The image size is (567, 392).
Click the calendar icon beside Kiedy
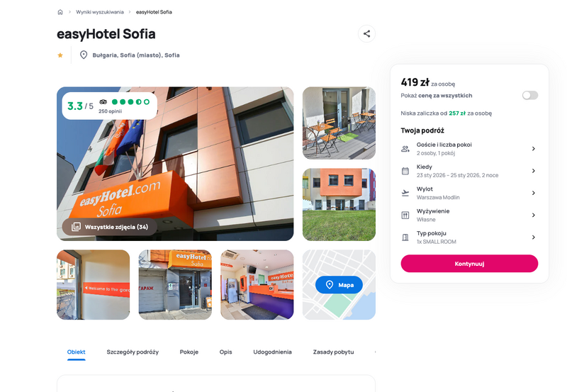405,171
